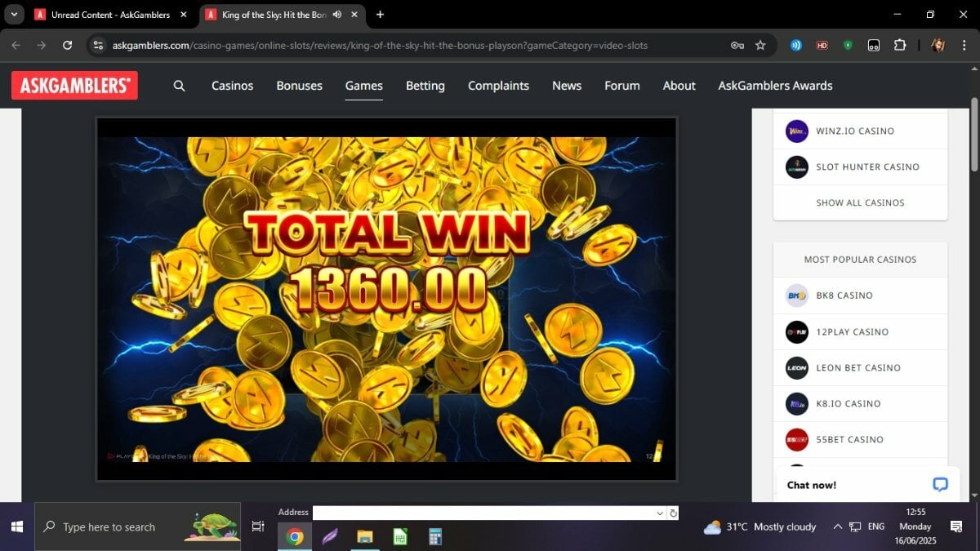Open a new browser tab
The height and width of the screenshot is (551, 980).
coord(380,15)
